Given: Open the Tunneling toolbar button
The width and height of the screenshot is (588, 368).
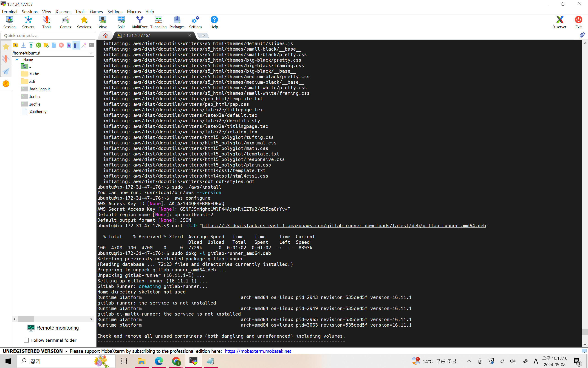Looking at the screenshot, I should 158,22.
